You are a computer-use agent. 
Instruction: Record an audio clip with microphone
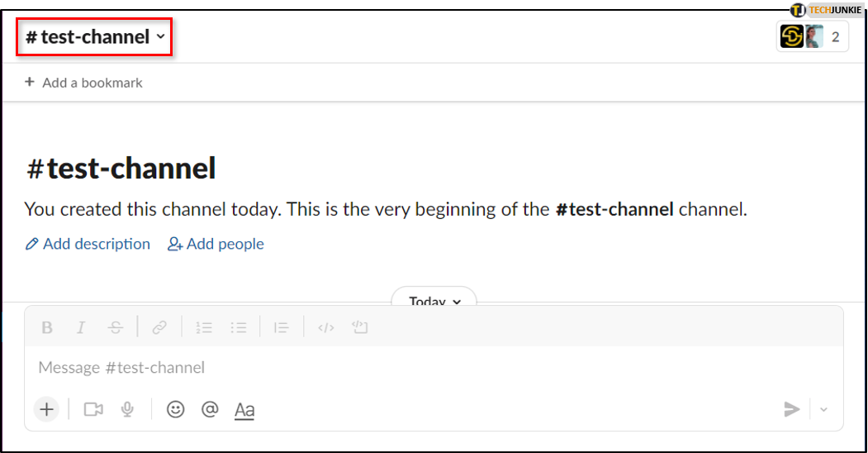click(127, 409)
